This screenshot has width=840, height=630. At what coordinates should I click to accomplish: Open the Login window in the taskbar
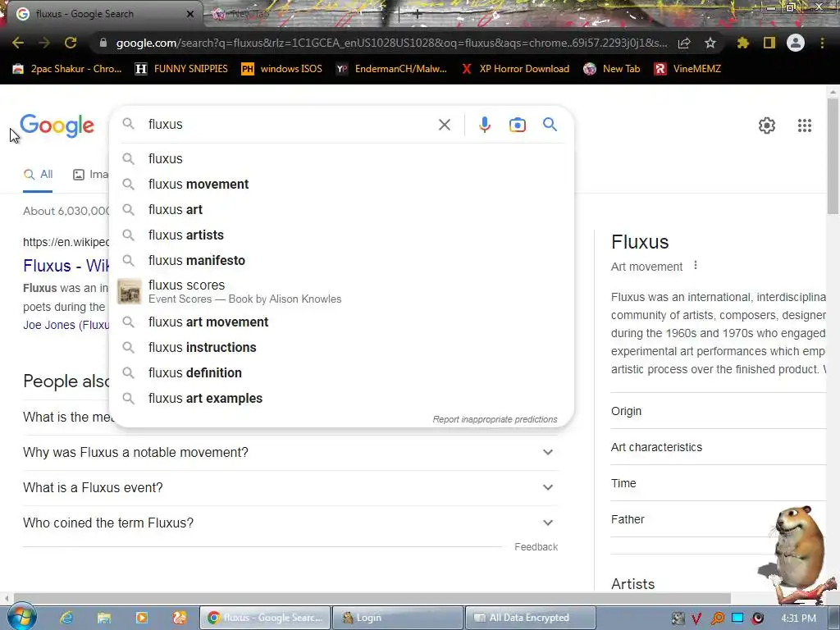pos(398,618)
